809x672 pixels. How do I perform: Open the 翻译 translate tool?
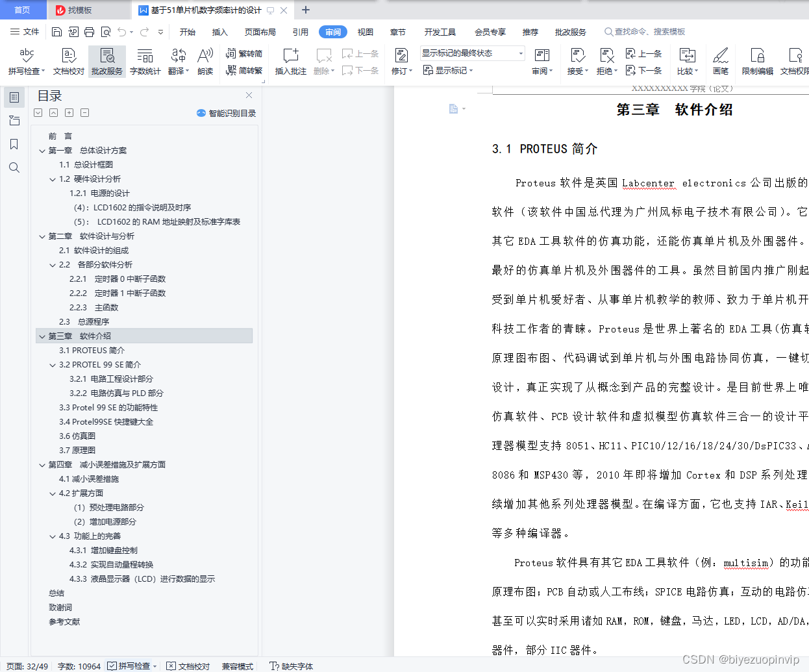[179, 62]
